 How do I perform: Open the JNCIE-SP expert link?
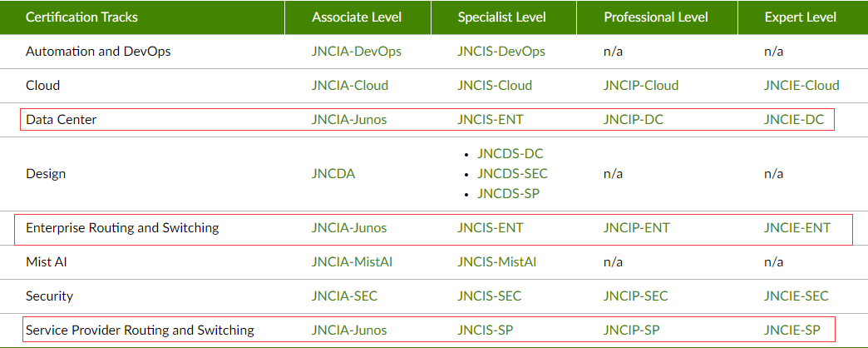coord(792,331)
